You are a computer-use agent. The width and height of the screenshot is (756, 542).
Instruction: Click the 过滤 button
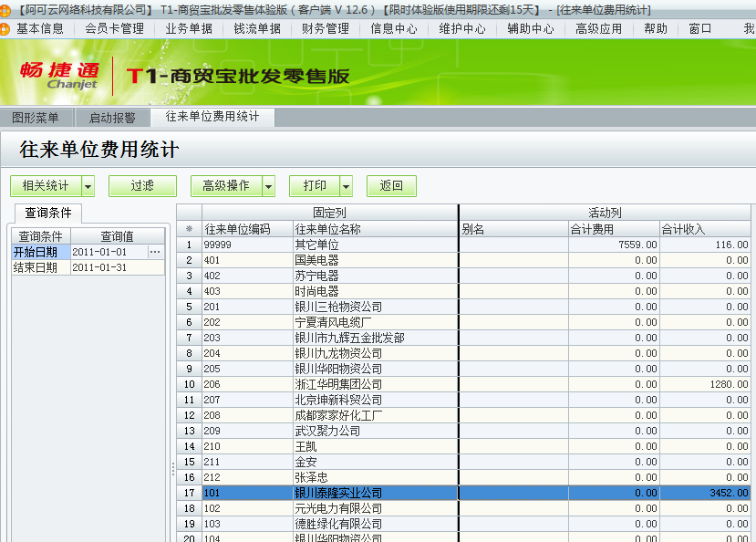142,186
